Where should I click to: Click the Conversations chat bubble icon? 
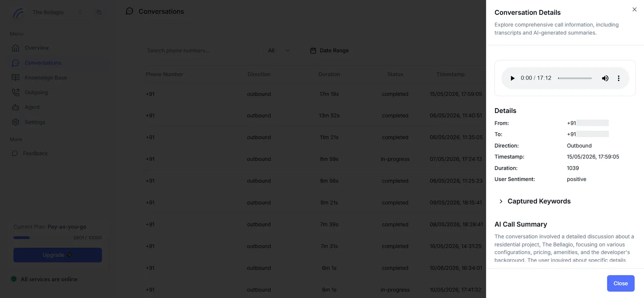[16, 63]
